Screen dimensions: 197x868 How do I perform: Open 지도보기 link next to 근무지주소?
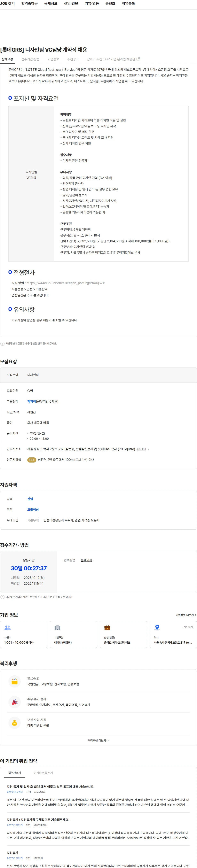[141, 449]
